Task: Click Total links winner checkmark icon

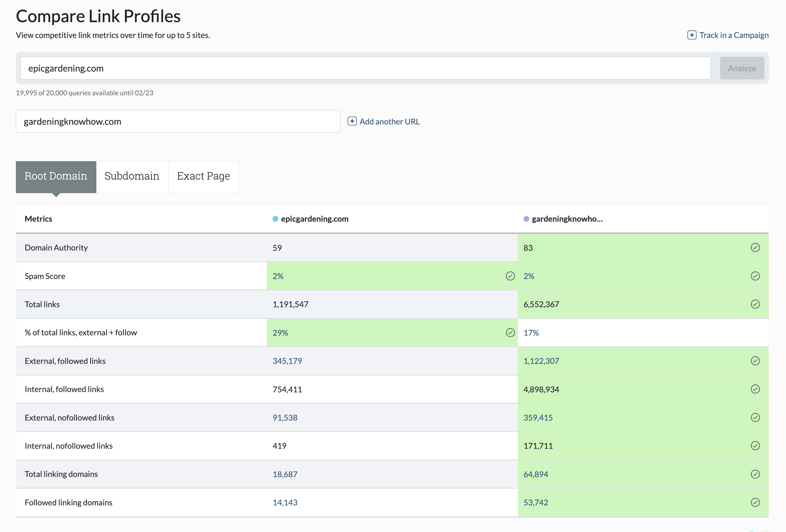Action: (755, 304)
